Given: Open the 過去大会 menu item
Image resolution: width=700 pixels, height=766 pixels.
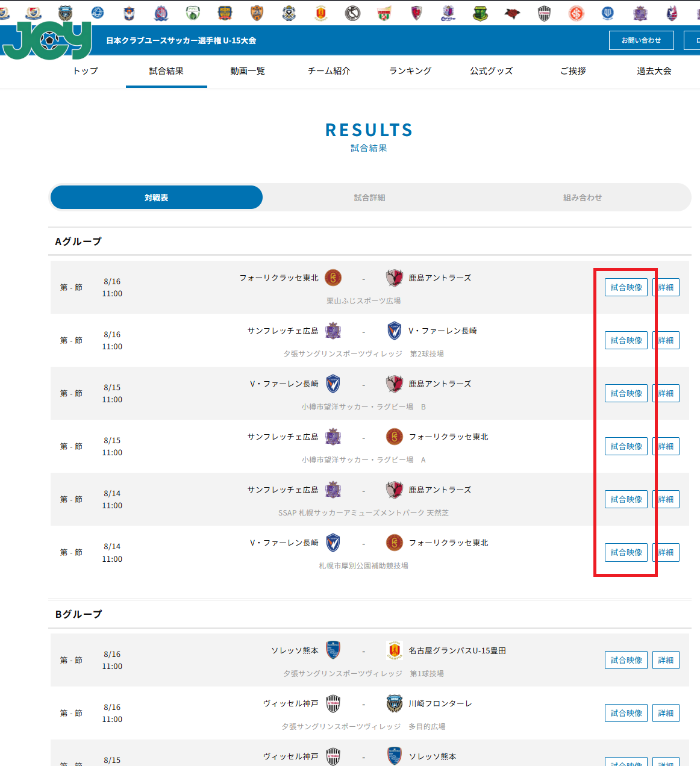Looking at the screenshot, I should [654, 71].
